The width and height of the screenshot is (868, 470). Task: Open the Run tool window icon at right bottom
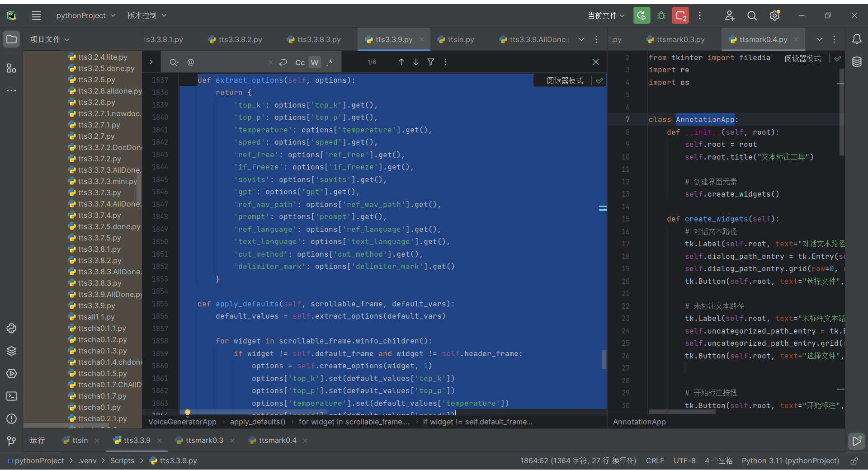click(x=857, y=441)
